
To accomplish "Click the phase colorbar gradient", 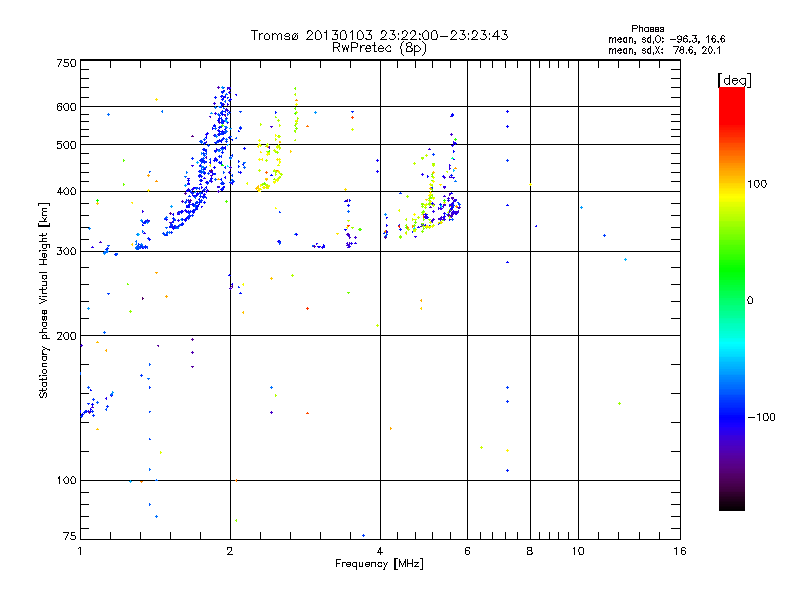I will coord(732,298).
